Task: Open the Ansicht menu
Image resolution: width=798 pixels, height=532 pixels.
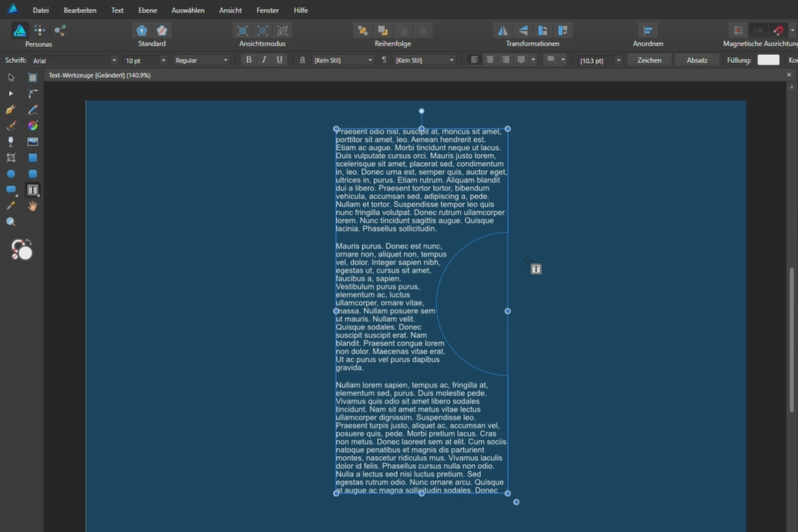Action: coord(230,11)
